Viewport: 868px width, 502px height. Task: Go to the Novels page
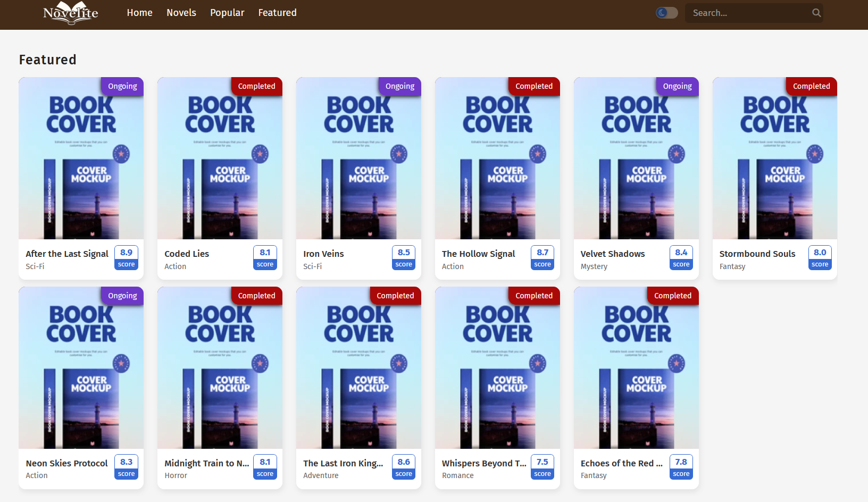pyautogui.click(x=181, y=13)
